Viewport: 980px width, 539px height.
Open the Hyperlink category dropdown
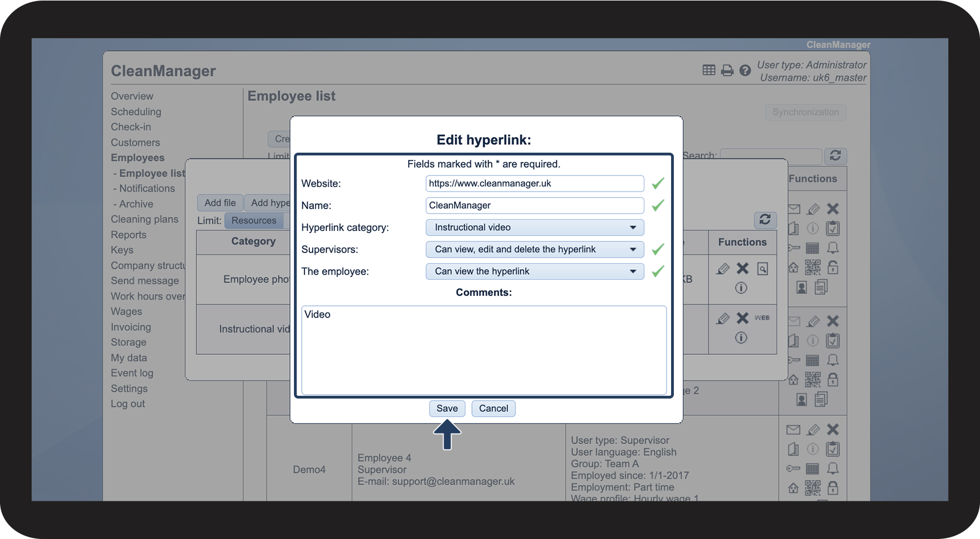click(535, 228)
